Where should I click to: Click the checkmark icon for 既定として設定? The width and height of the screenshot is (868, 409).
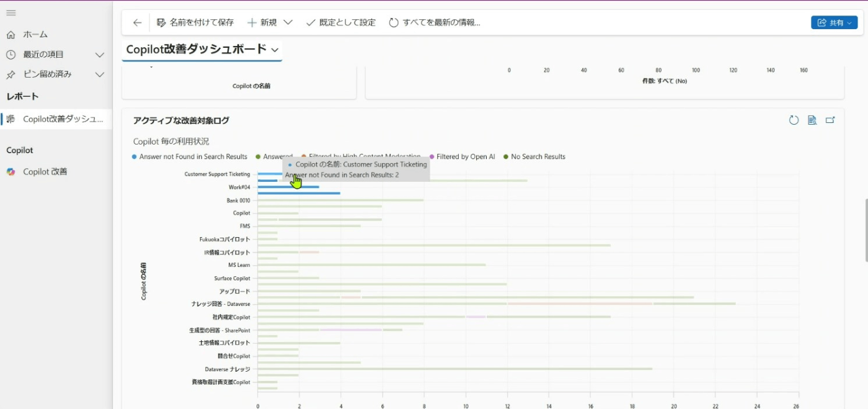(311, 22)
